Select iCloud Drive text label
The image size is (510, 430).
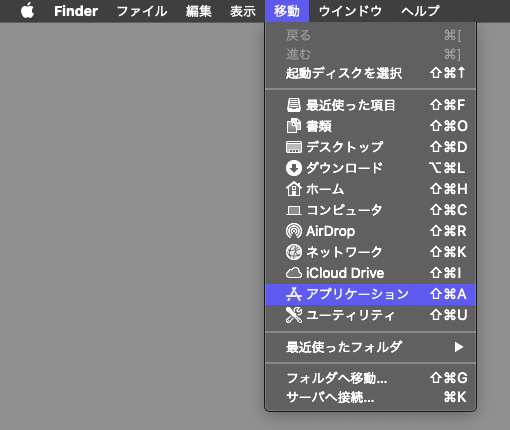coord(345,273)
